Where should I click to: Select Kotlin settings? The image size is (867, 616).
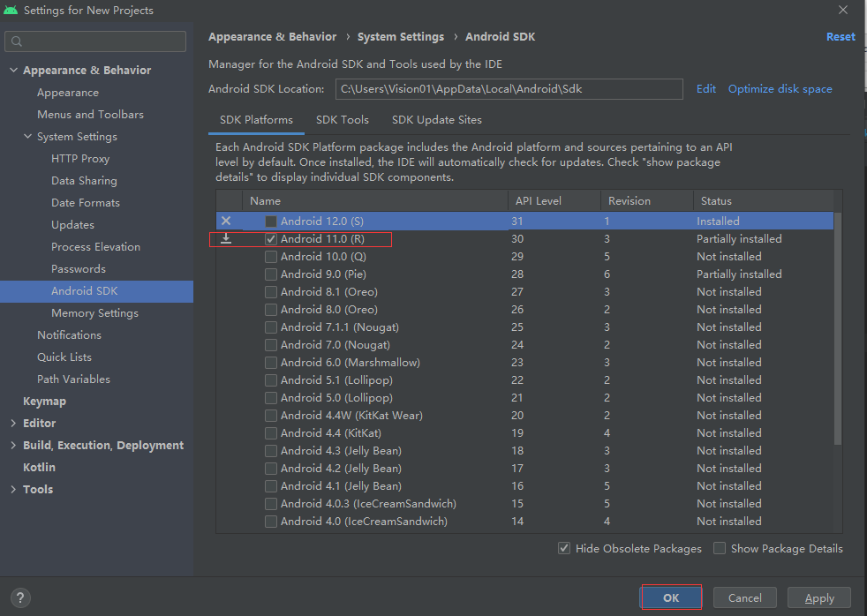[39, 468]
